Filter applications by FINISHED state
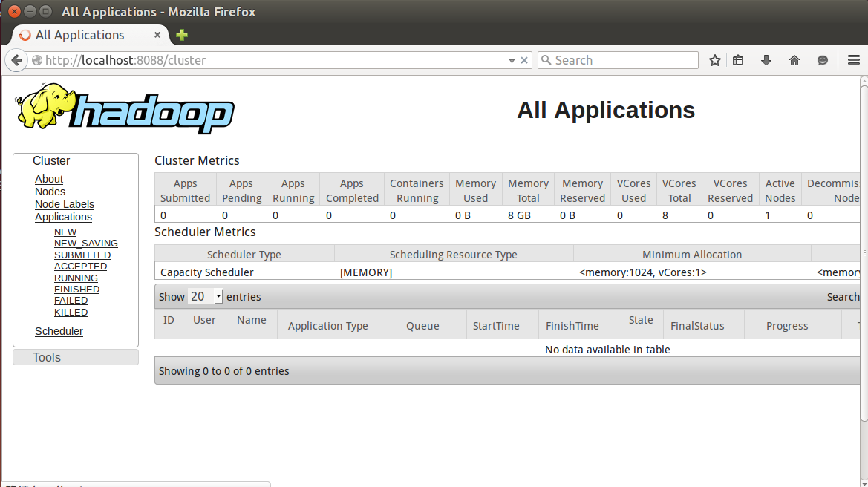This screenshot has width=868, height=487. [77, 290]
